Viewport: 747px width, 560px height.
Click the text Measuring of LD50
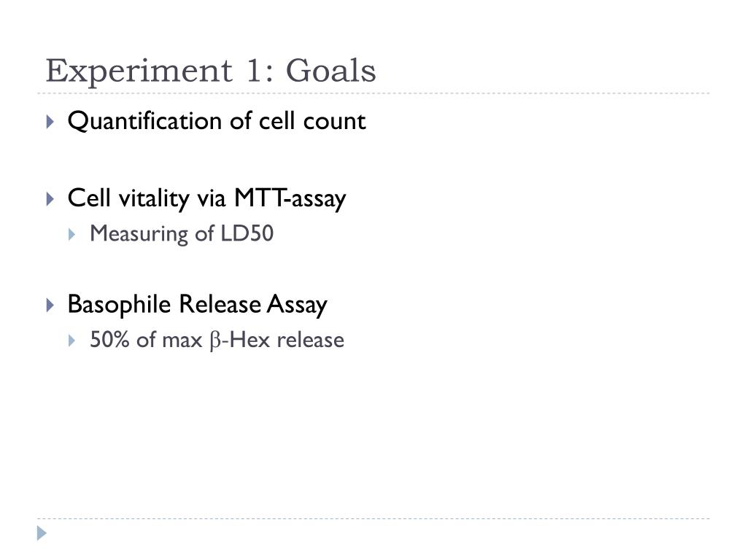pyautogui.click(x=182, y=234)
